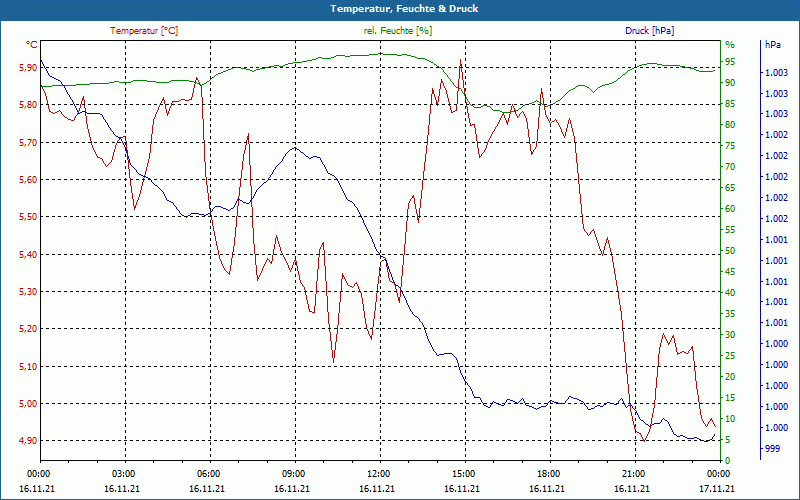
Task: Click the "5,20" temperature axis value
Action: point(29,329)
